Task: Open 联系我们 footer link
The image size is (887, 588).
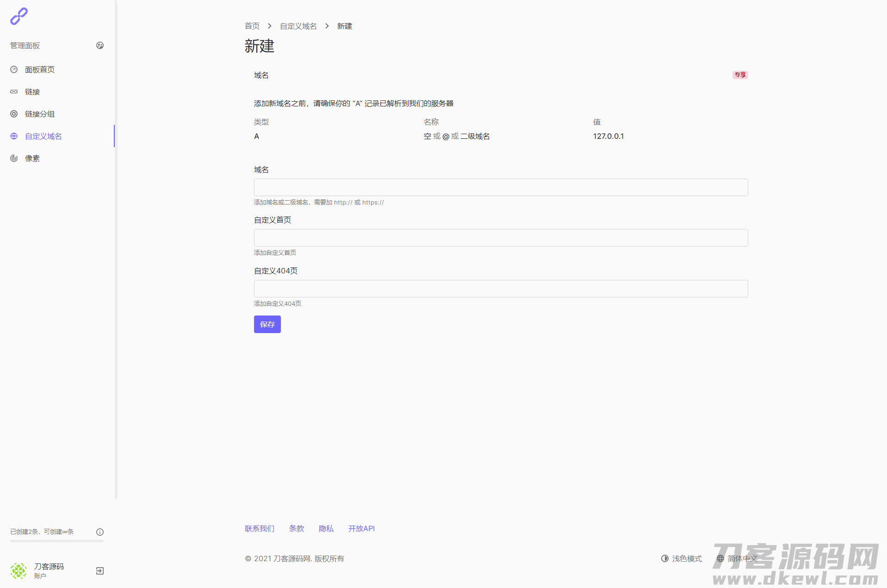Action: (x=260, y=528)
